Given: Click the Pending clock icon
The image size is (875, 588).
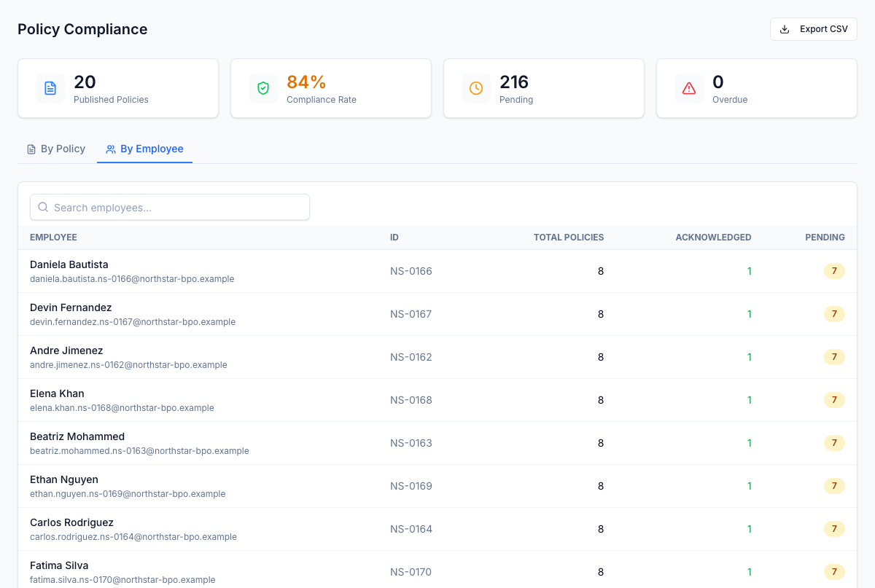Looking at the screenshot, I should (x=476, y=88).
